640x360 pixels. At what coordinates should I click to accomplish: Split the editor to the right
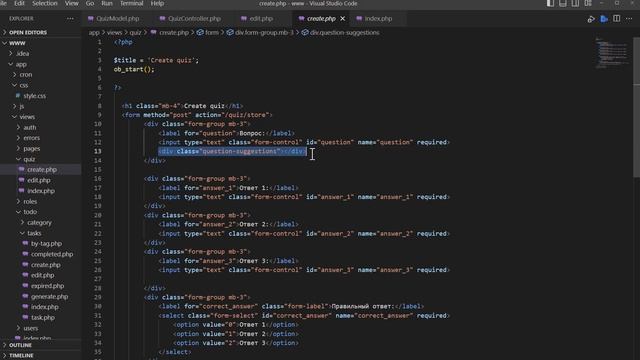point(616,19)
